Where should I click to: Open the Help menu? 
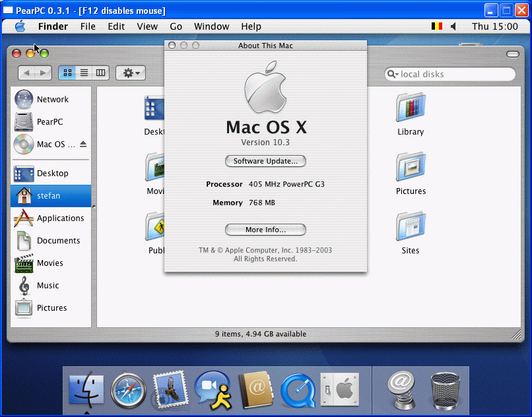(251, 26)
